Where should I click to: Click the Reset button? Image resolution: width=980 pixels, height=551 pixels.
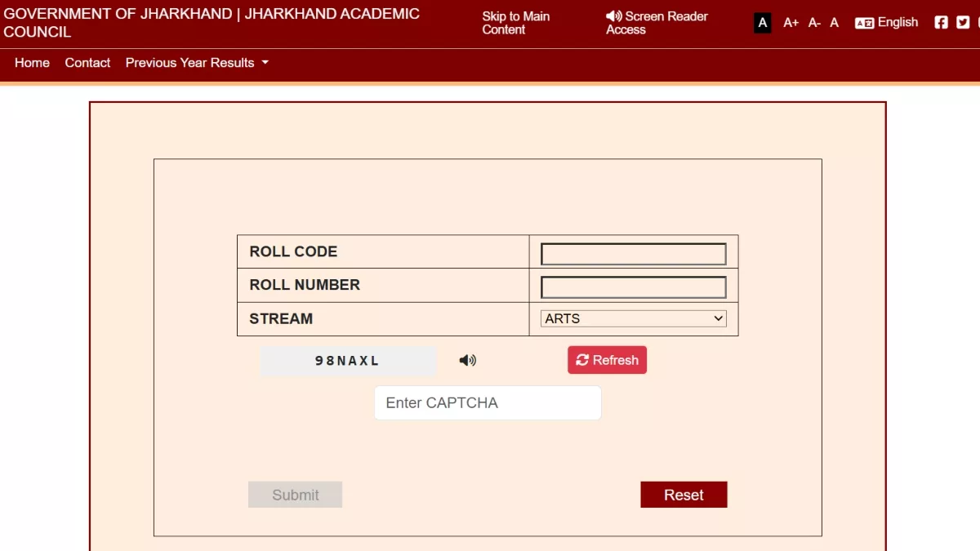[x=684, y=495]
